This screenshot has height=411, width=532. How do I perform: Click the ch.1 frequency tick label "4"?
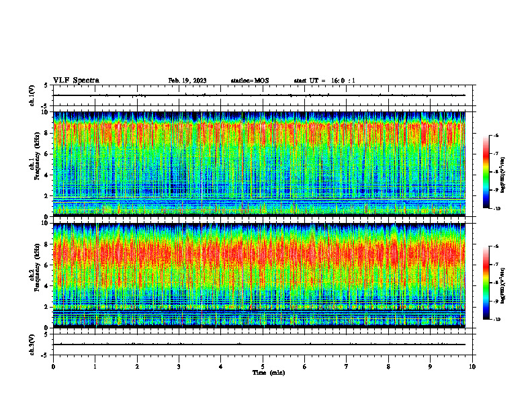pyautogui.click(x=47, y=175)
